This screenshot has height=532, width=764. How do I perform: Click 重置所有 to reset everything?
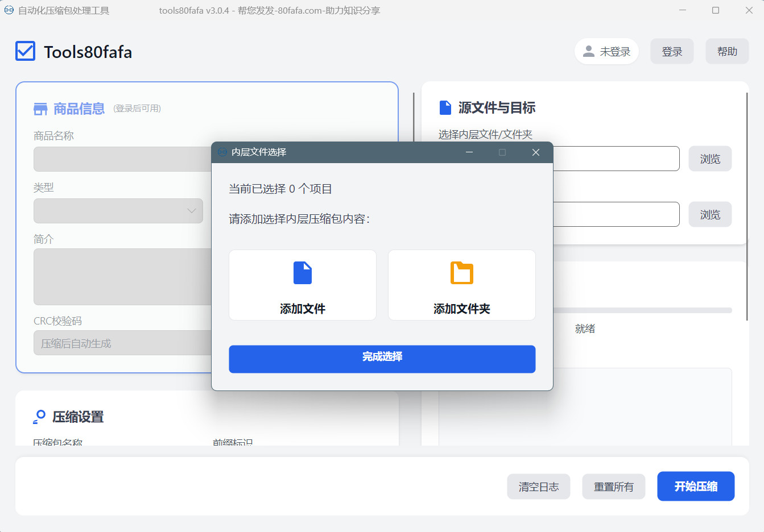click(613, 487)
